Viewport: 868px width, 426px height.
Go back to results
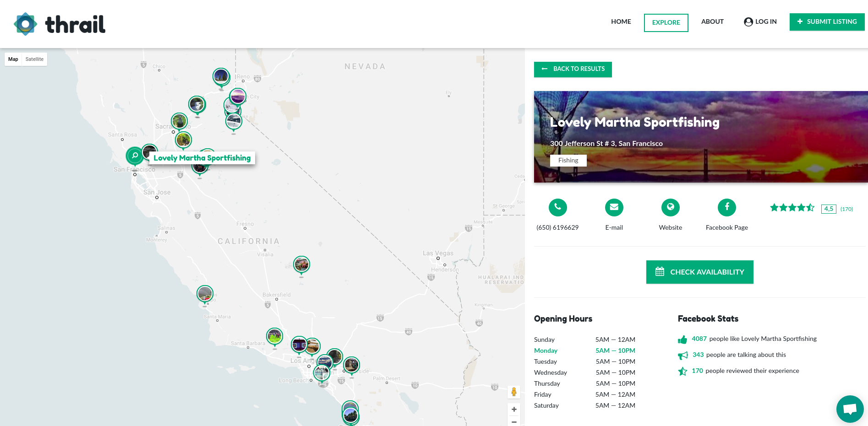(x=573, y=69)
